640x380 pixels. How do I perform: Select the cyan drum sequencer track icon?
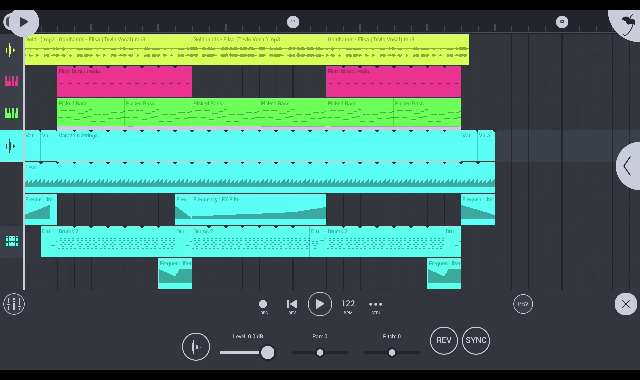tap(12, 241)
